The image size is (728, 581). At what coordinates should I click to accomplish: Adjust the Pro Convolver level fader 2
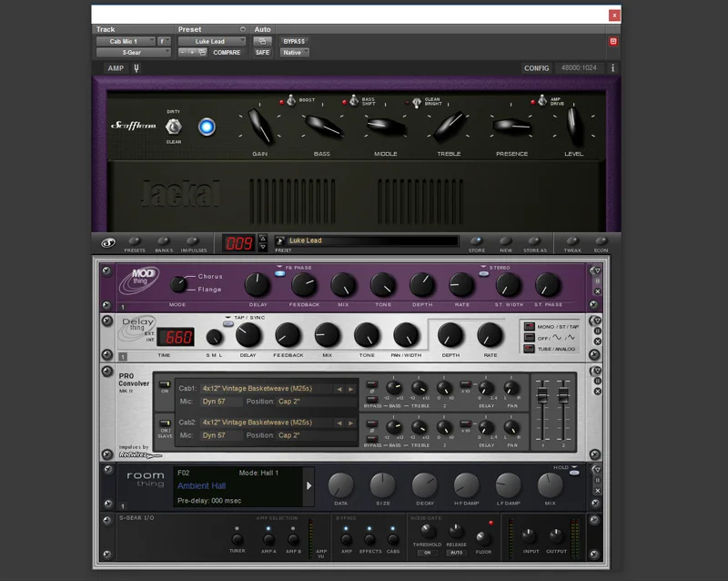coord(563,395)
